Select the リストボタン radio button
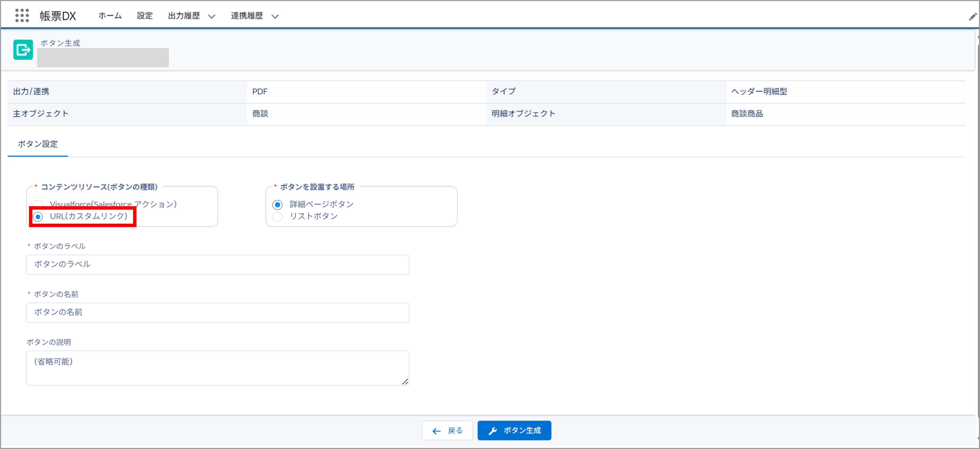This screenshot has height=449, width=980. (x=277, y=217)
